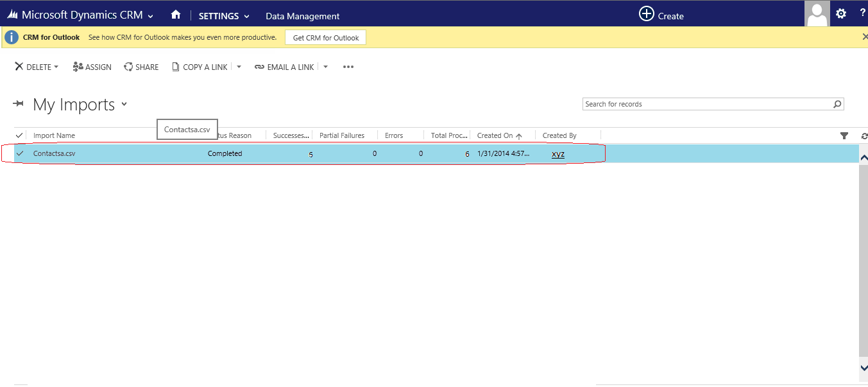Expand the Copy a Link dropdown arrow
This screenshot has width=868, height=387.
[239, 67]
